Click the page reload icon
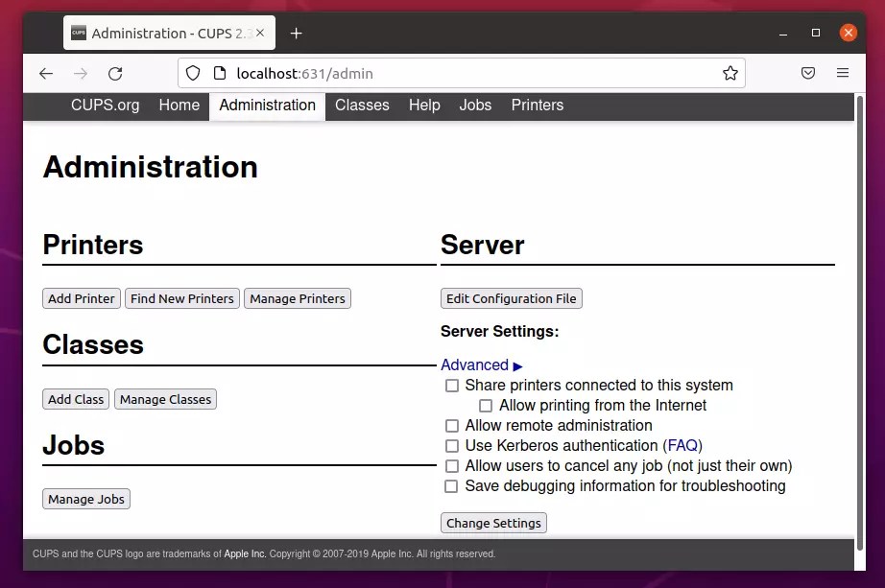885x588 pixels. (115, 73)
